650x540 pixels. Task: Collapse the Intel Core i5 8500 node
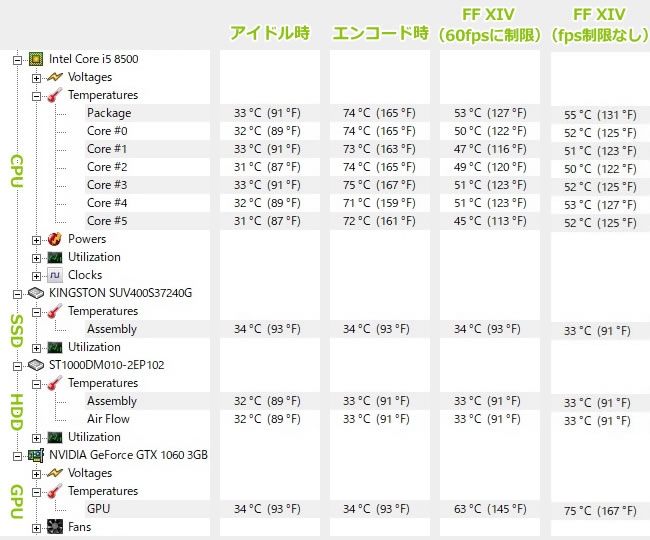tap(17, 60)
